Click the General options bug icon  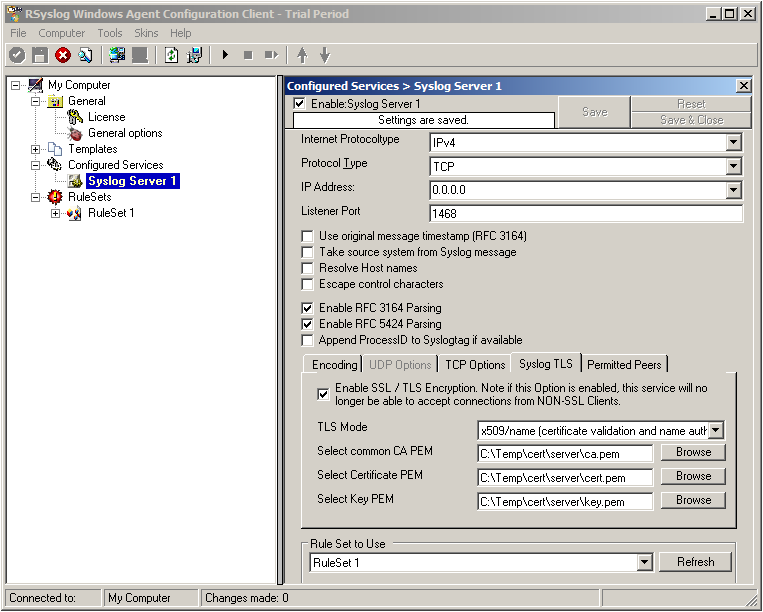[x=74, y=133]
